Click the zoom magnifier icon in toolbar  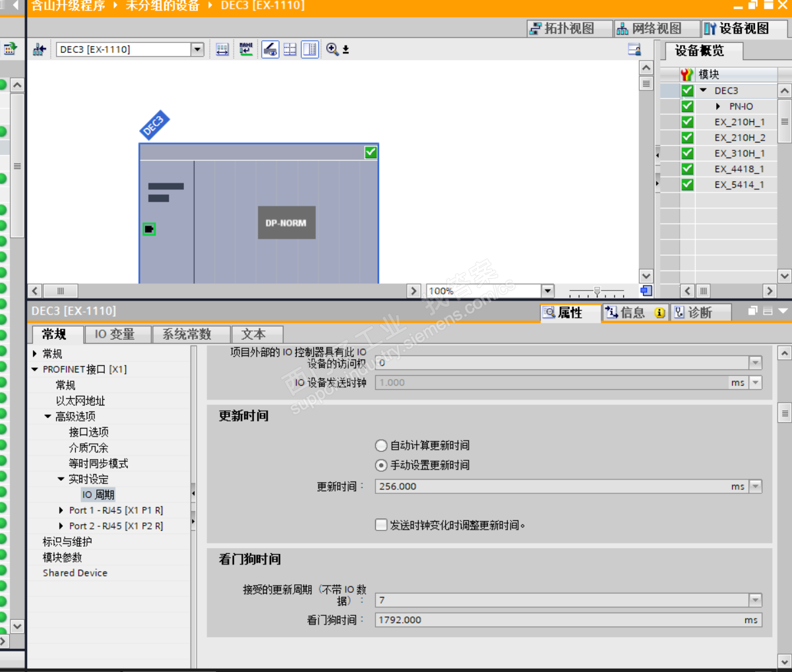pos(332,49)
